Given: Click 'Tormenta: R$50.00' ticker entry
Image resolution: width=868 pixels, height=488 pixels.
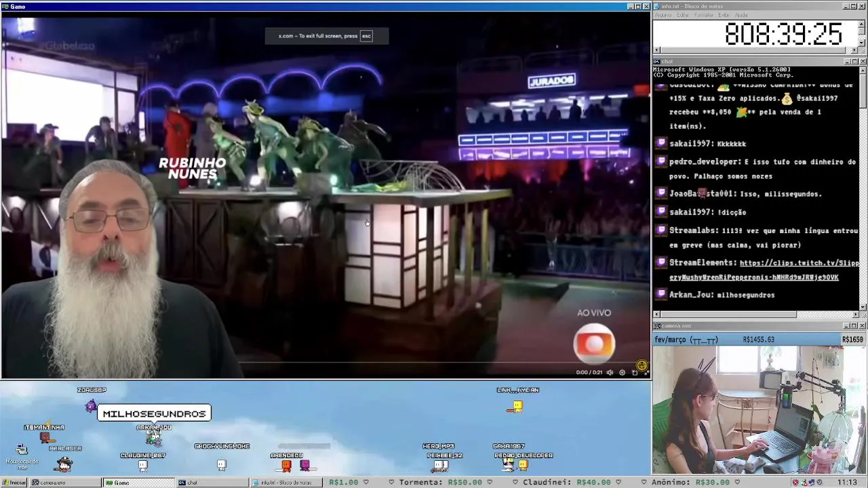Looking at the screenshot, I should [x=440, y=483].
